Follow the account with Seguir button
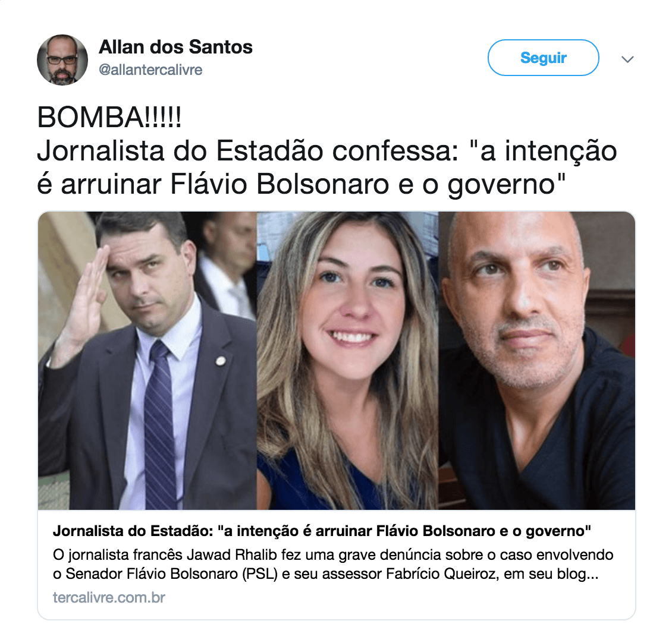This screenshot has height=643, width=672. 543,58
